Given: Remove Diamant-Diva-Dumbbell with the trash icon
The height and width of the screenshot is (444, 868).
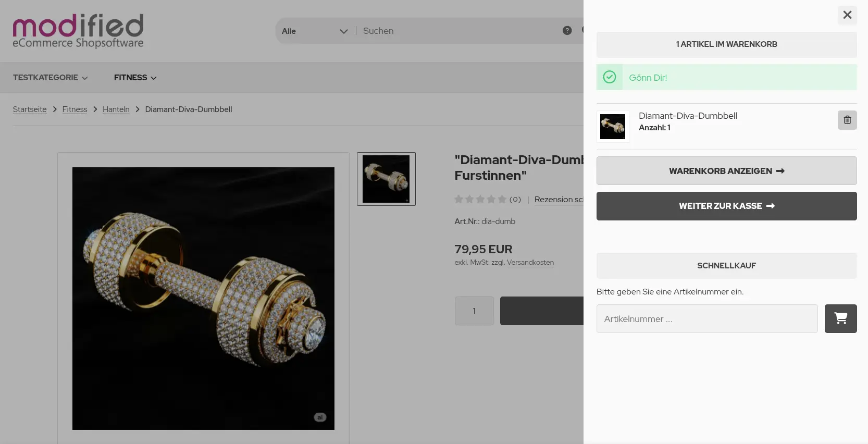Looking at the screenshot, I should [x=847, y=120].
